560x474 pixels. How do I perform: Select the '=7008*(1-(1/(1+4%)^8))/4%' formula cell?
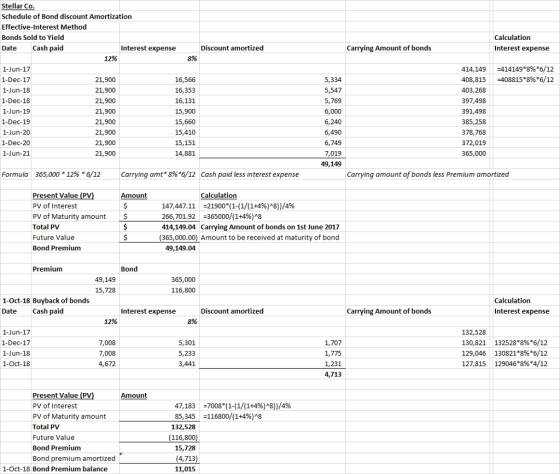[x=247, y=406]
